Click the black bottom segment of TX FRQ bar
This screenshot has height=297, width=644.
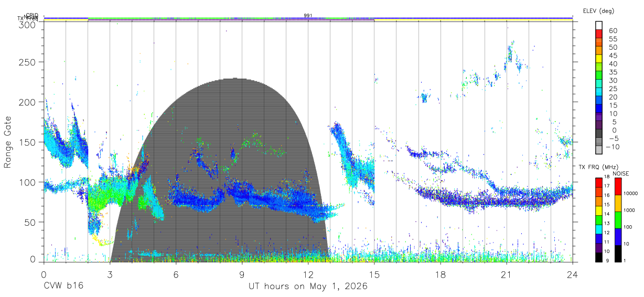coord(599,257)
